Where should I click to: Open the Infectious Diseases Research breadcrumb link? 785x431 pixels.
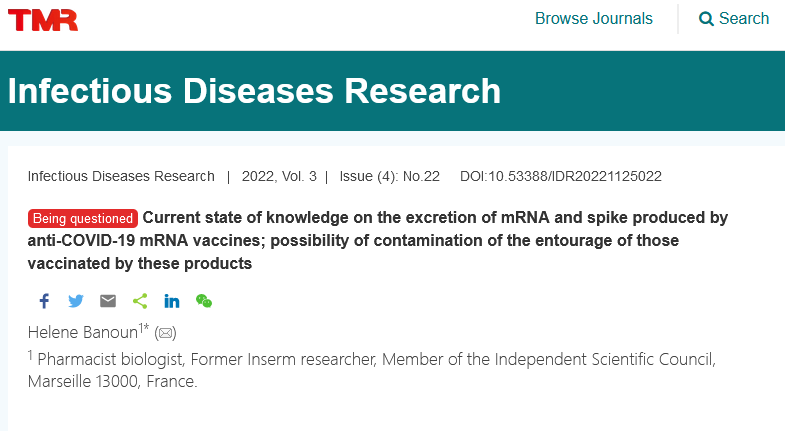(121, 176)
